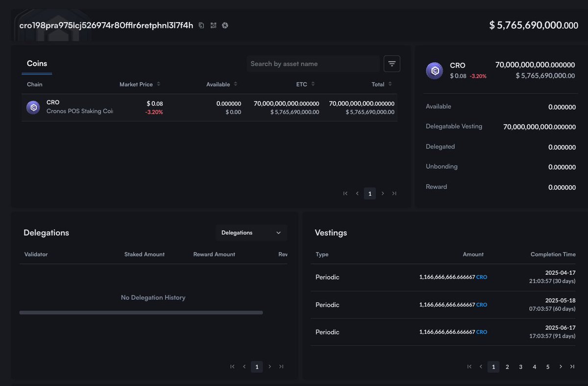The width and height of the screenshot is (588, 386).
Task: Jump to last page of Vestings
Action: [x=572, y=366]
